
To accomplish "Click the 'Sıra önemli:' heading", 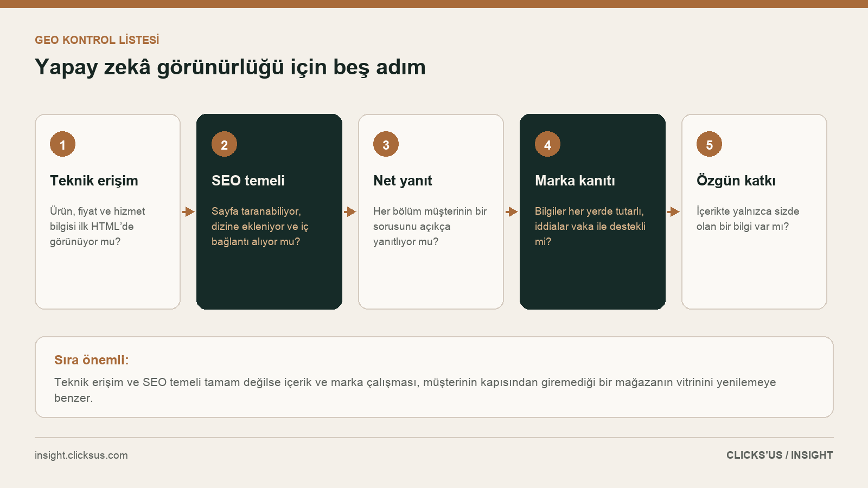I will [x=92, y=360].
